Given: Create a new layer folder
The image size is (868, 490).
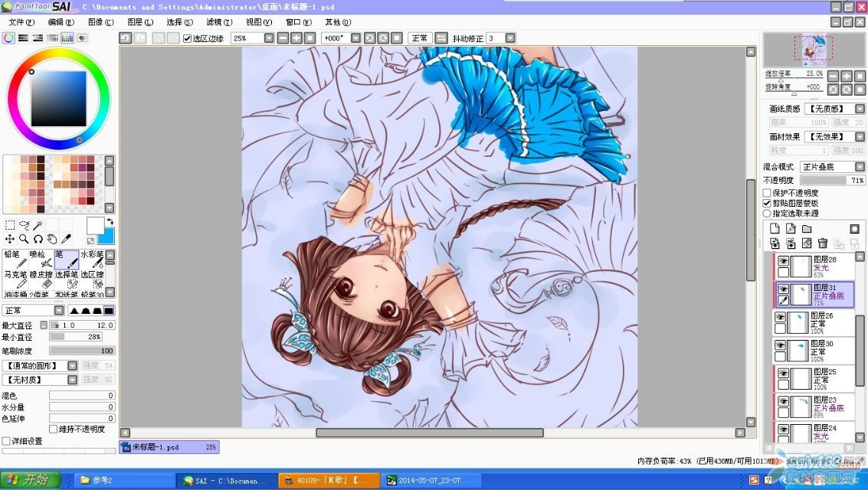Looking at the screenshot, I should click(807, 228).
